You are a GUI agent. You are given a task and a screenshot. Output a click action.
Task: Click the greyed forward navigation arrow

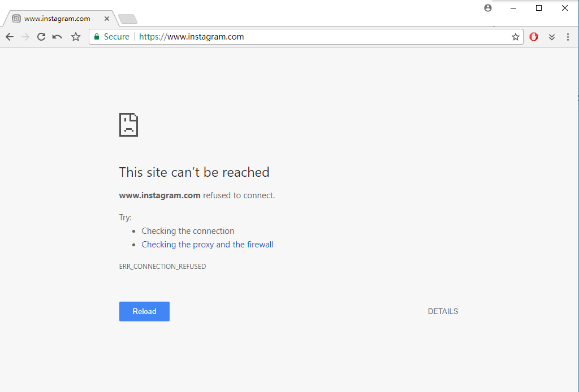[25, 37]
